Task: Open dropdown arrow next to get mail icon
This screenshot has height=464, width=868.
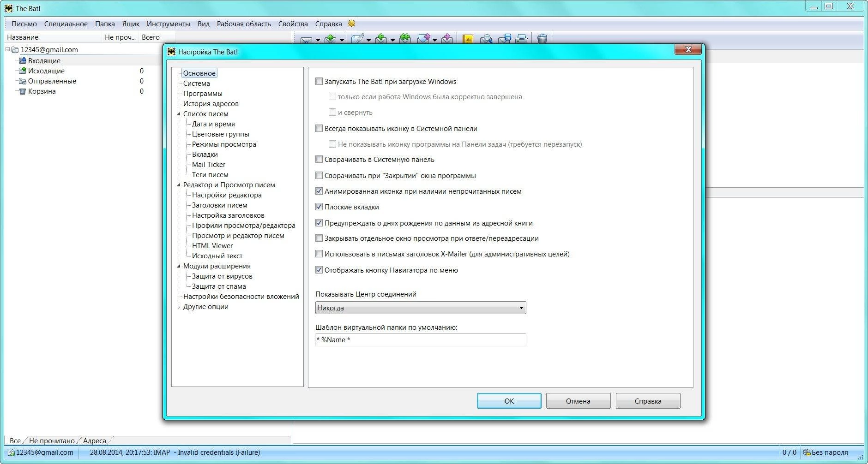Action: point(318,41)
